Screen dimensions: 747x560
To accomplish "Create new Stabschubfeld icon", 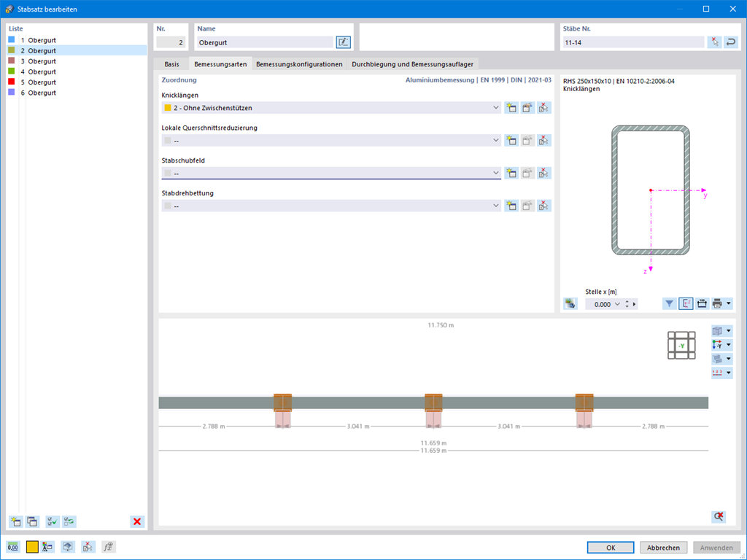I will [511, 174].
